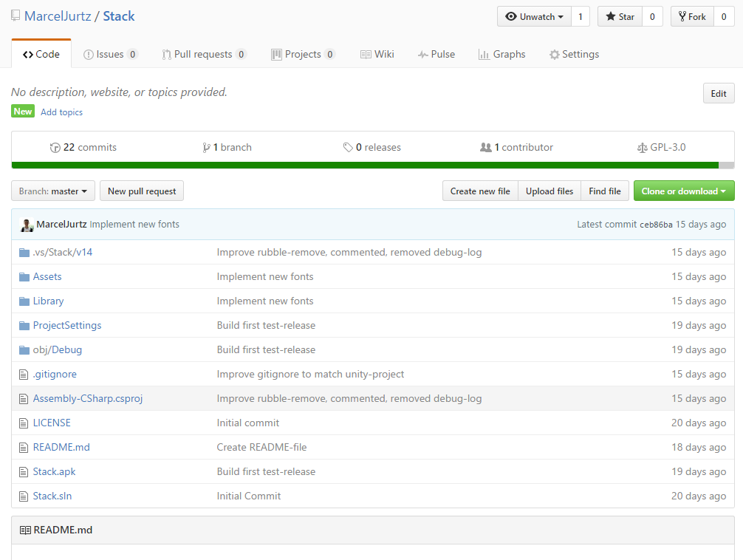Open the ProjectSettings folder
Image resolution: width=743 pixels, height=560 pixels.
[x=67, y=326]
